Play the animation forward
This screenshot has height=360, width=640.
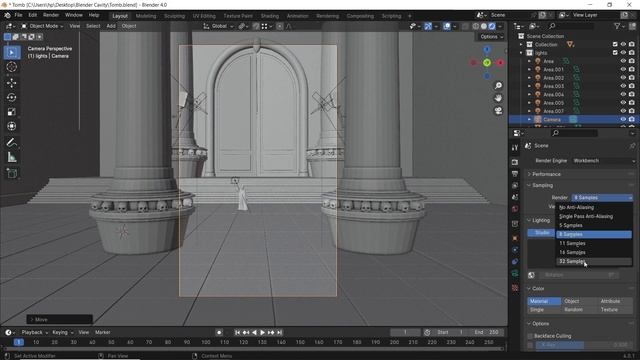pos(262,333)
